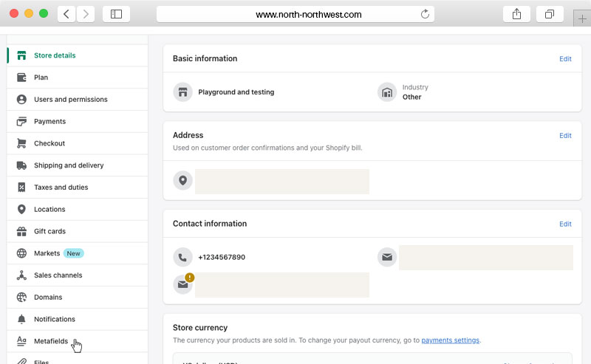
Task: Edit the Contact information section
Action: [x=565, y=224]
